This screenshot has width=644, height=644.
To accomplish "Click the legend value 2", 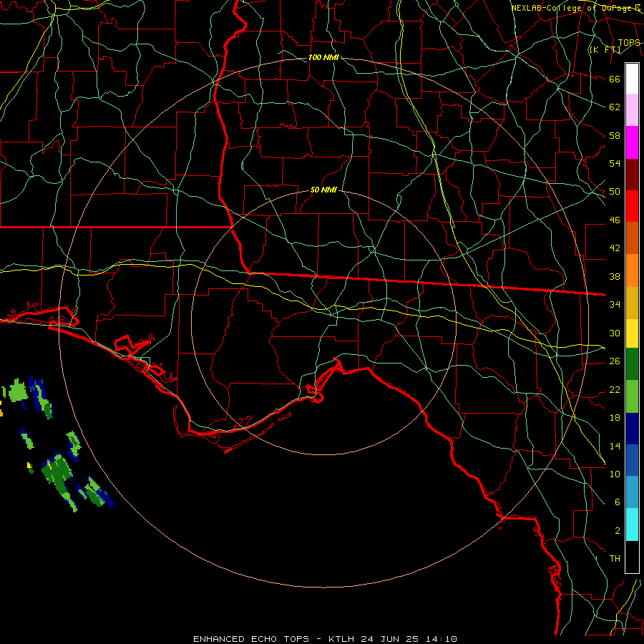I will pyautogui.click(x=617, y=530).
